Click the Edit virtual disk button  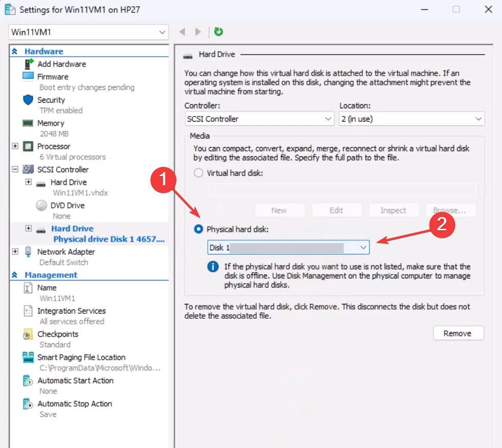[x=337, y=210]
